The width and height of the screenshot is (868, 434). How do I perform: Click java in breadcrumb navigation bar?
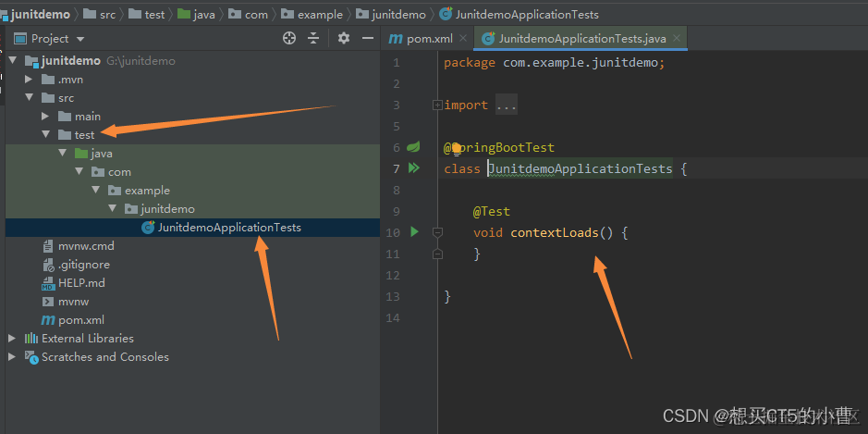(x=204, y=15)
